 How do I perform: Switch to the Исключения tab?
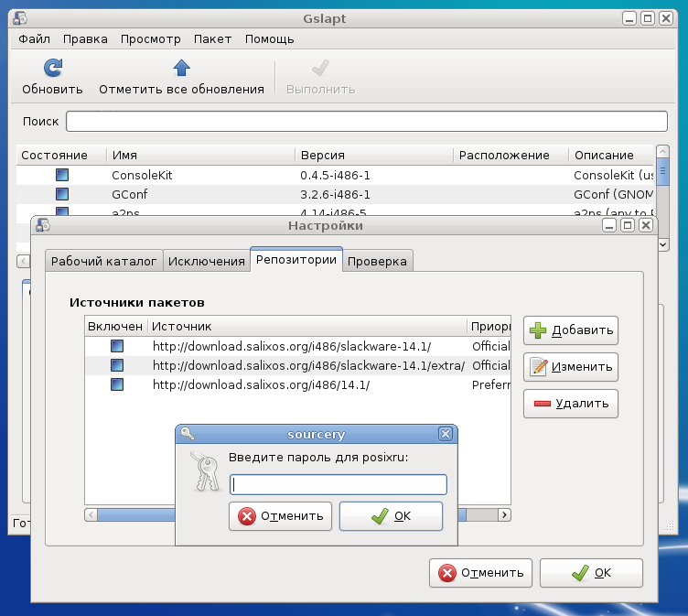[206, 261]
